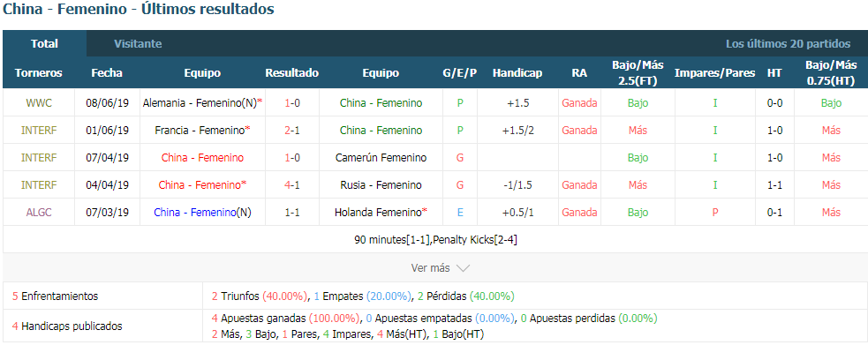Click the ALGC tournament label
The height and width of the screenshot is (345, 868).
(x=38, y=213)
